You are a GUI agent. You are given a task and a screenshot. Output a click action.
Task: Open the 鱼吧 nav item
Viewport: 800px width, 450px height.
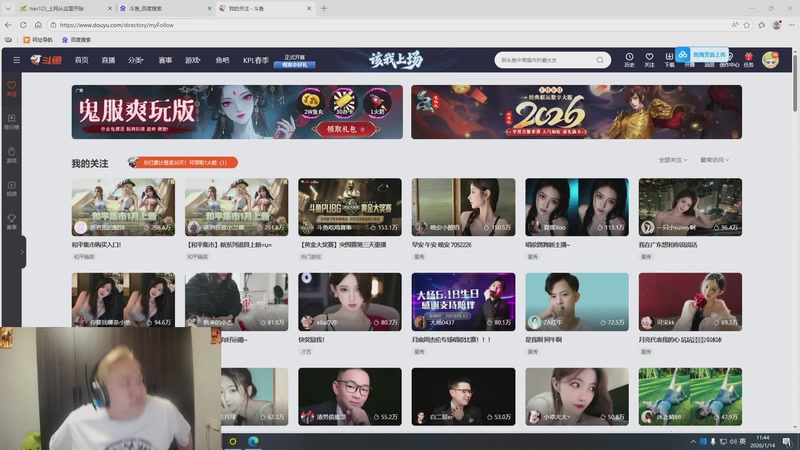coord(222,60)
